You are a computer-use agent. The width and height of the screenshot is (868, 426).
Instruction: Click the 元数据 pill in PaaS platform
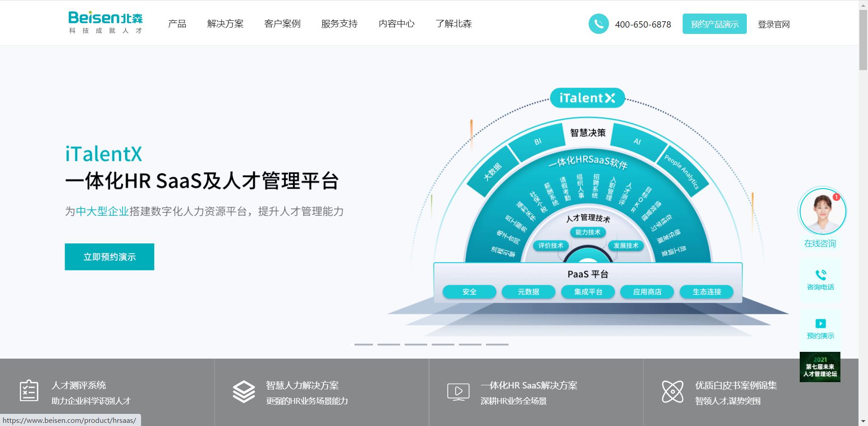click(x=528, y=292)
